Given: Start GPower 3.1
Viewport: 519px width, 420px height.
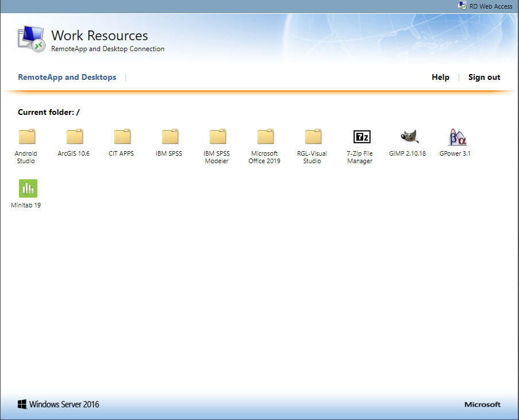Looking at the screenshot, I should [455, 137].
